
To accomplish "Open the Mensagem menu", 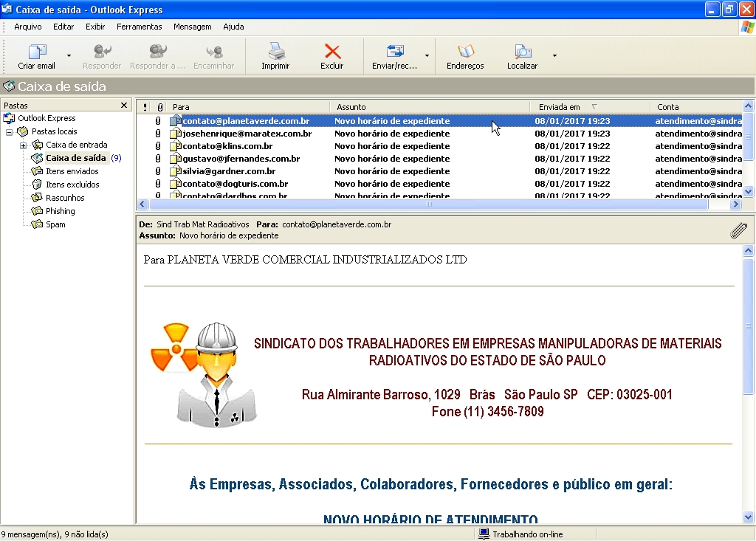I will [193, 27].
